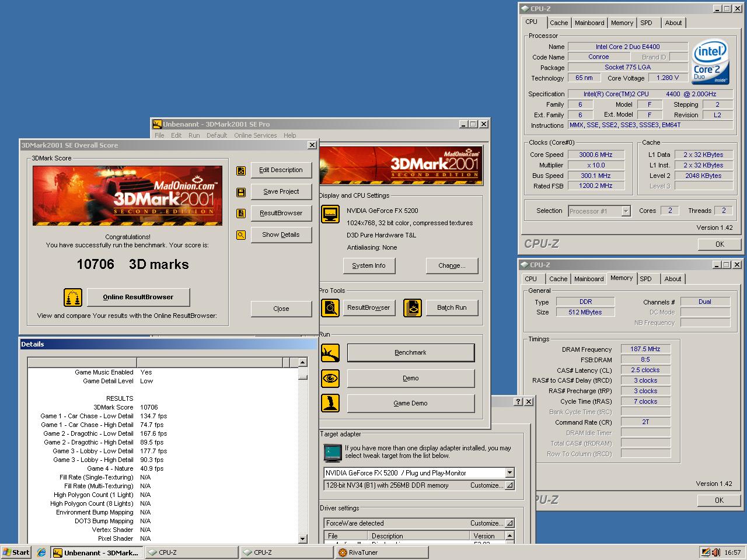This screenshot has width=747, height=560.
Task: Expand the CPU-Z processor Selection dropdown
Action: click(626, 211)
